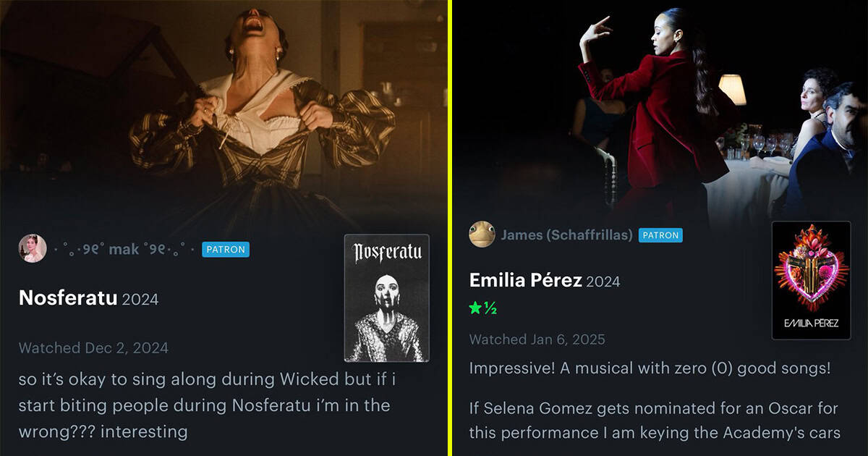This screenshot has height=456, width=868.
Task: Click the 2024 year next to Emilia Pérez
Action: pos(603,282)
